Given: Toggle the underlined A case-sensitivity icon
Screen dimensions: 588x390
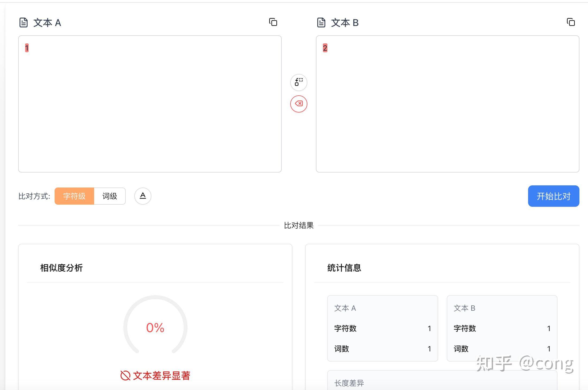Looking at the screenshot, I should point(143,196).
